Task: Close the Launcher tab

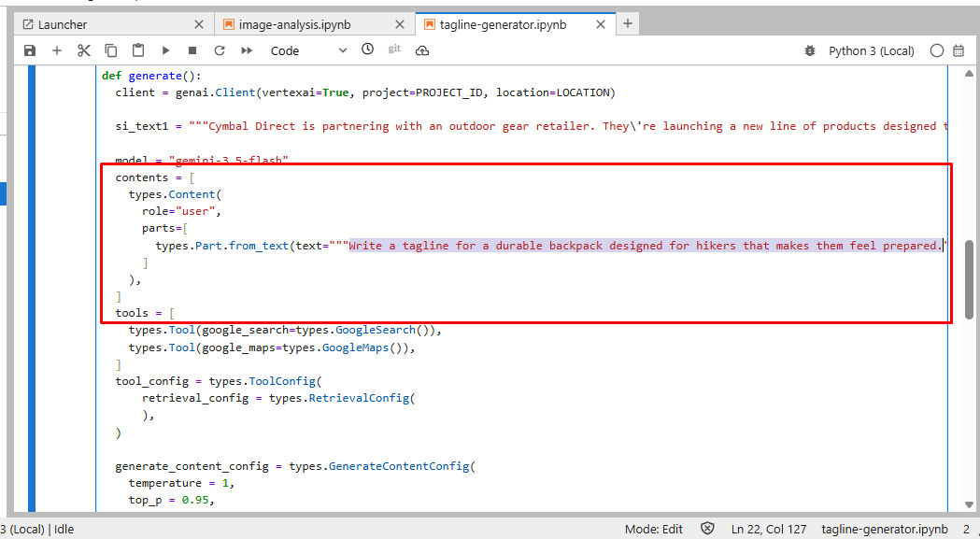Action: tap(199, 24)
